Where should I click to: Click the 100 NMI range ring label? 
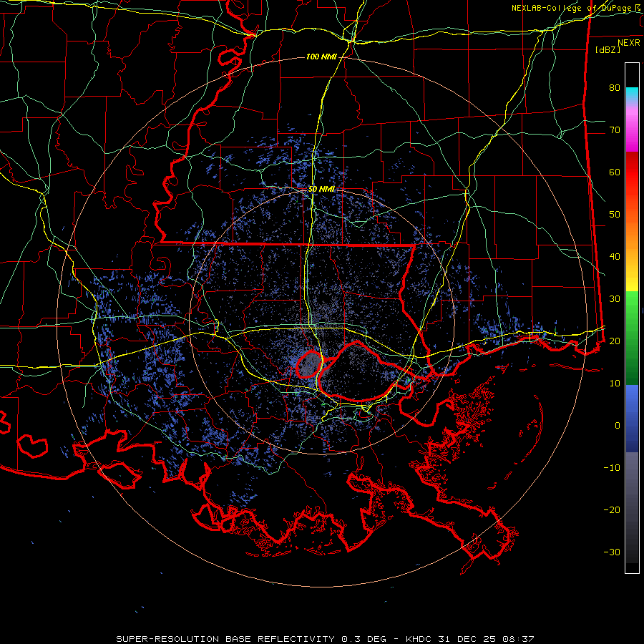pyautogui.click(x=321, y=57)
